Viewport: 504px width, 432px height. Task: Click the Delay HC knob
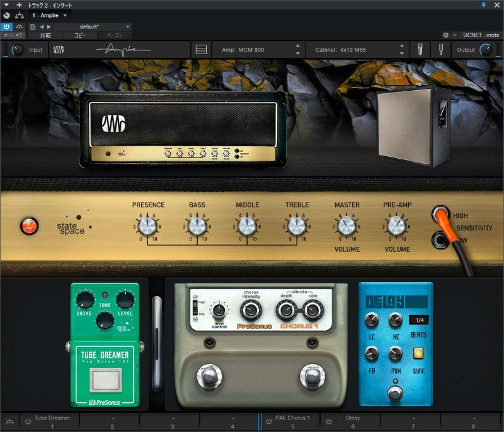click(396, 319)
